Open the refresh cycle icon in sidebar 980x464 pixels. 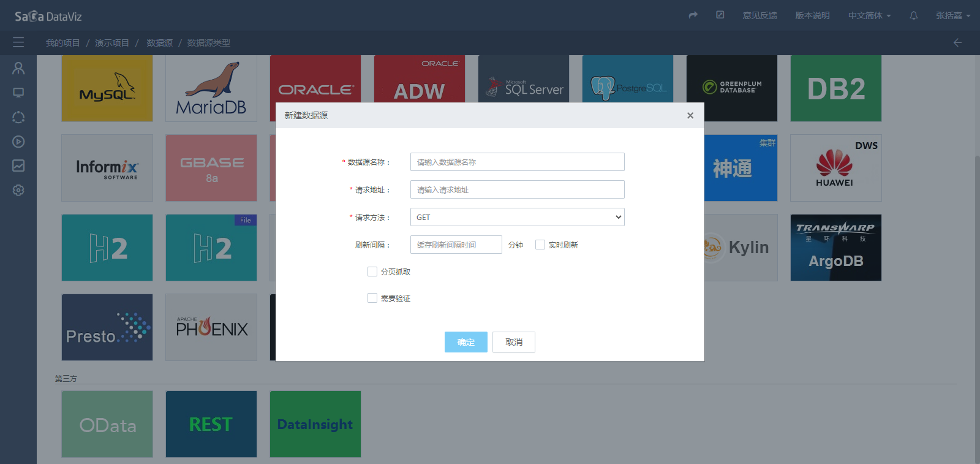(x=18, y=117)
